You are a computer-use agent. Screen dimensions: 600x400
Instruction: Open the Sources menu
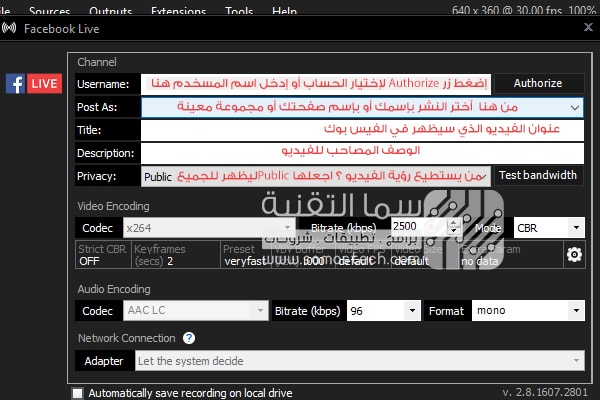49,11
